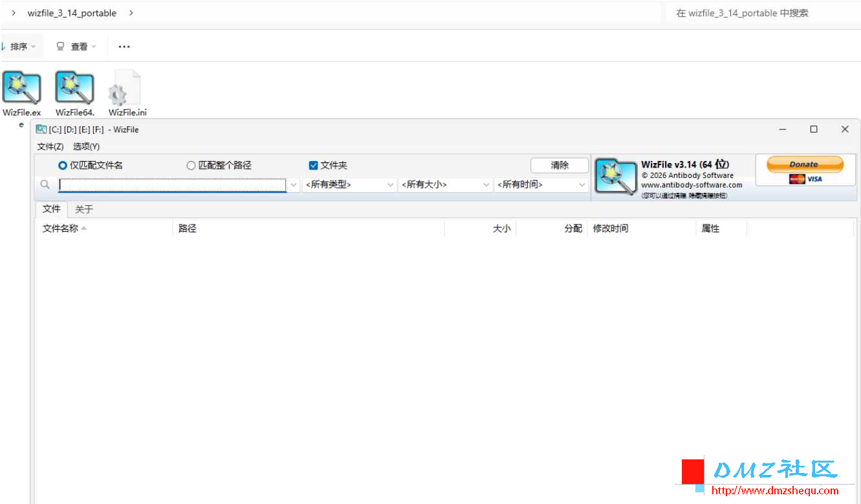861x504 pixels.
Task: Sort by 文件名称 column header
Action: (x=61, y=228)
